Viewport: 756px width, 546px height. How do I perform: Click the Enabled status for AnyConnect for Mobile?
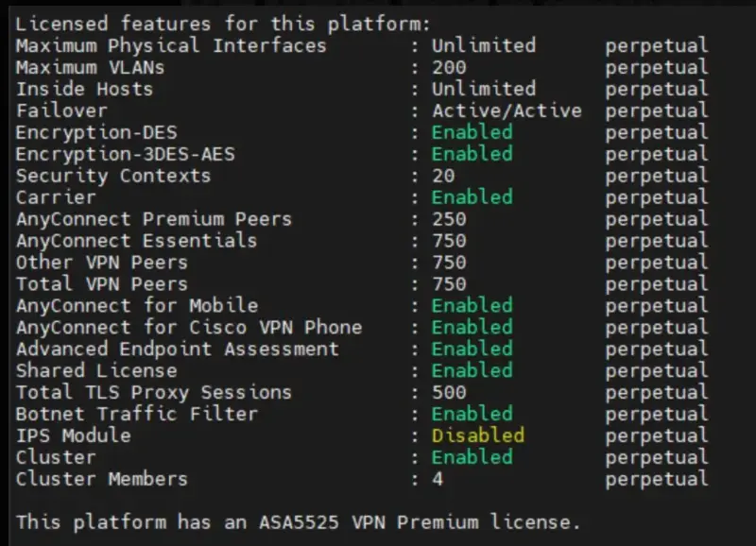coord(472,305)
